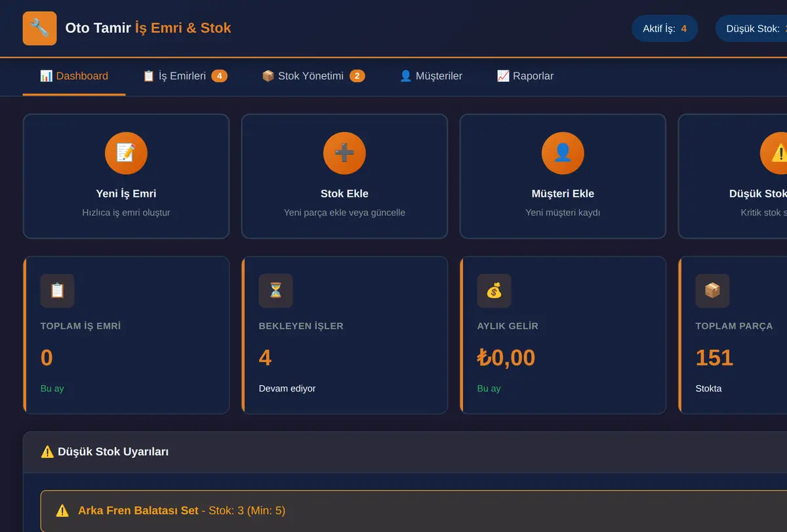Click the 151 total parts value

pos(714,358)
